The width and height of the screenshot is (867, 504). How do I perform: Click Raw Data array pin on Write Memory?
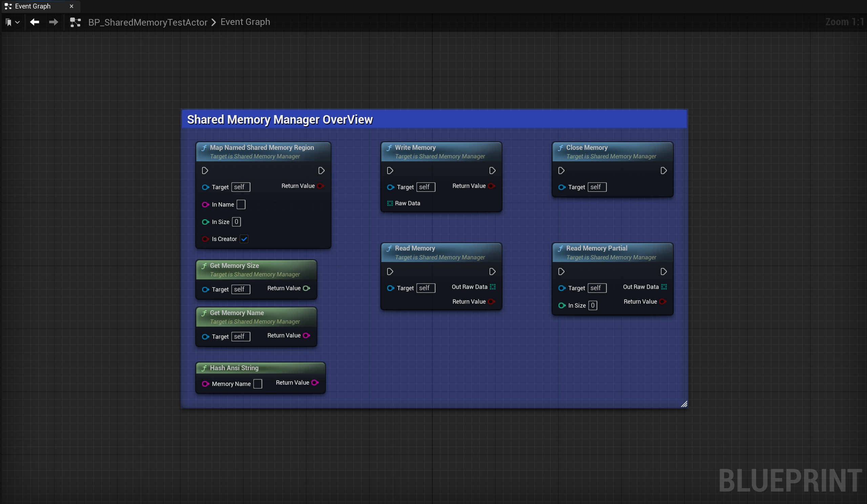390,203
